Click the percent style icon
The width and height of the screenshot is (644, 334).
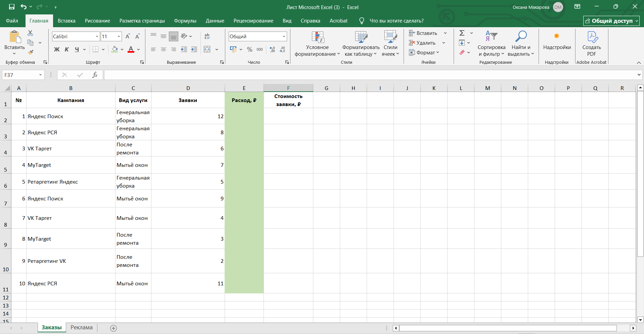click(x=249, y=49)
